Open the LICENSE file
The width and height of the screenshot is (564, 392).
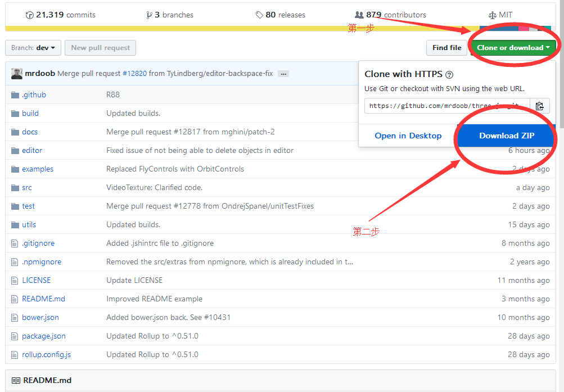[x=37, y=280]
